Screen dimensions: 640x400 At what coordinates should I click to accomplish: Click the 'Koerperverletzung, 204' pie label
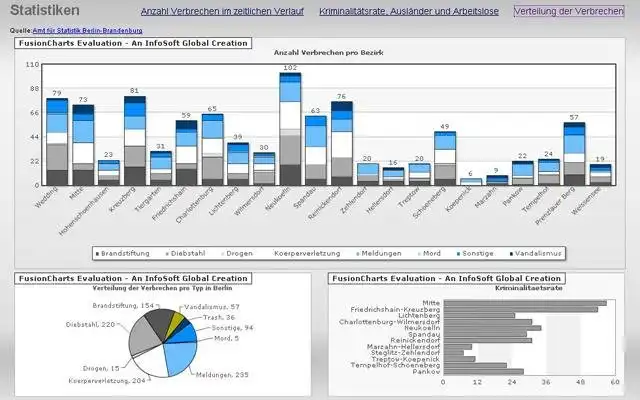point(107,381)
